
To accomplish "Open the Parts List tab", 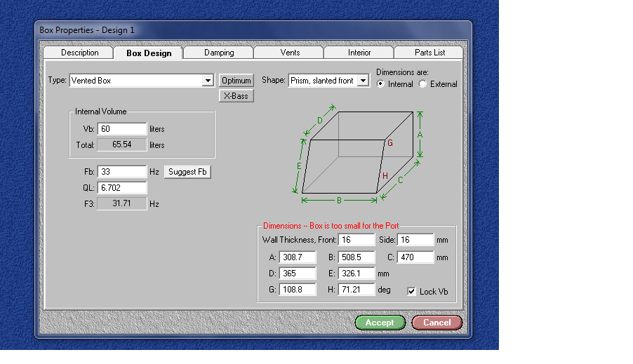I will tap(429, 53).
